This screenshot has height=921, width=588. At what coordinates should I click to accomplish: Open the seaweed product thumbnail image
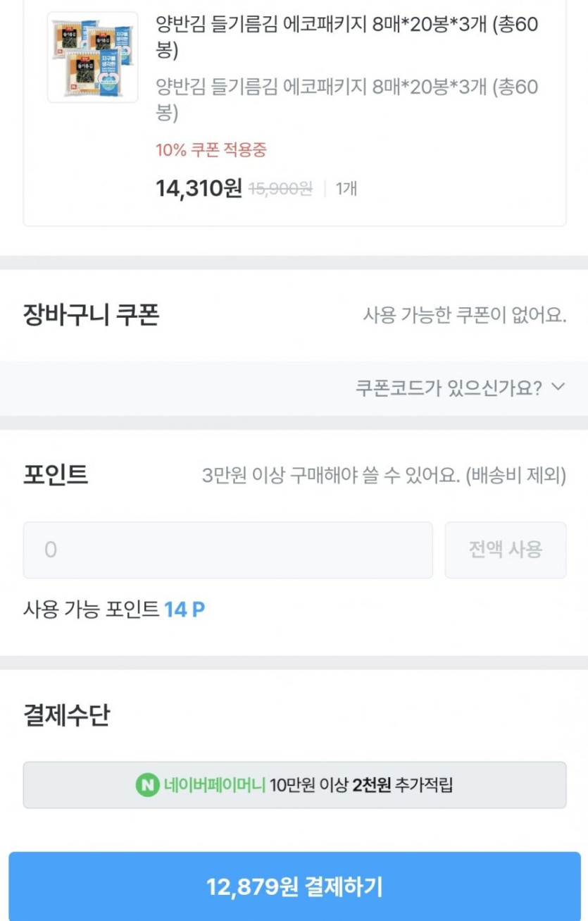coord(92,57)
